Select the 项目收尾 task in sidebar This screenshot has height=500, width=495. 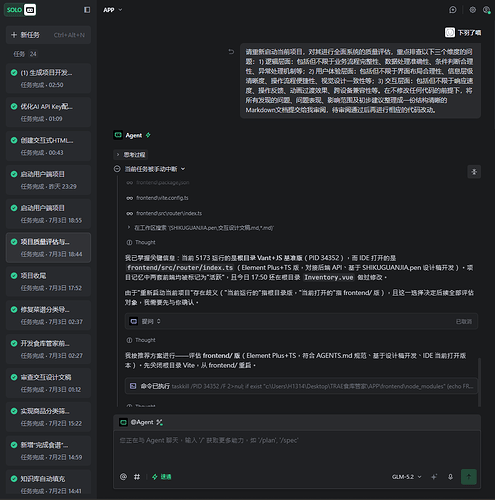[48, 282]
